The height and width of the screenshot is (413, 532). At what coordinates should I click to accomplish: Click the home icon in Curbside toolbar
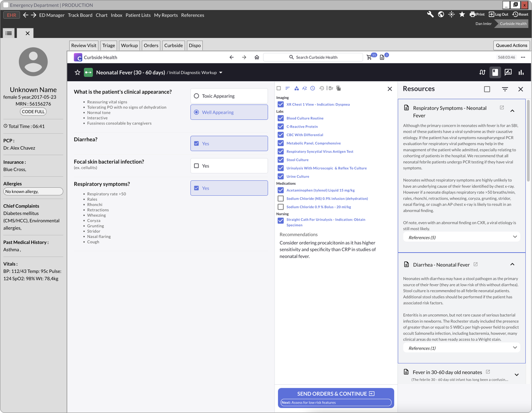(257, 57)
